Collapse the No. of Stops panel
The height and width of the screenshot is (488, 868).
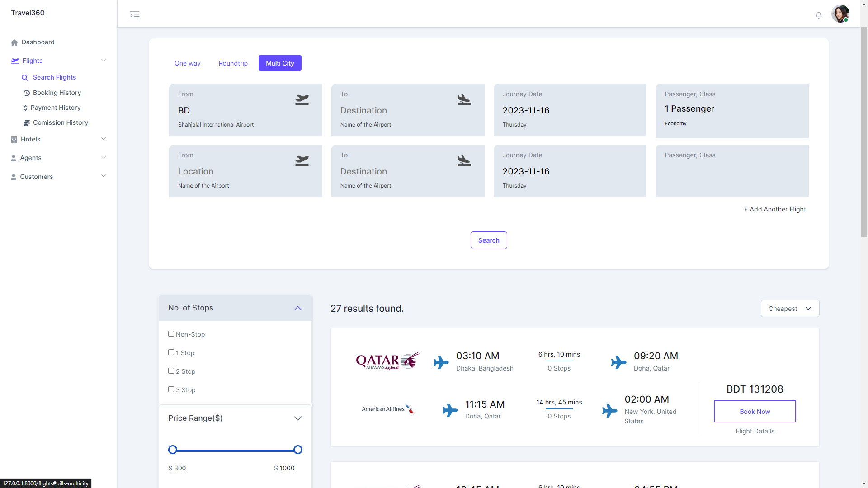pyautogui.click(x=297, y=308)
